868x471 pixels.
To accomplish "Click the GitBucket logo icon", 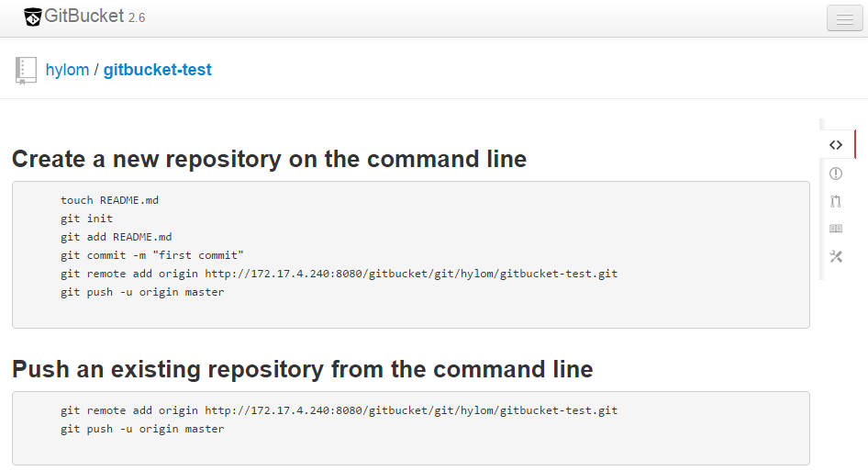I will [x=33, y=17].
